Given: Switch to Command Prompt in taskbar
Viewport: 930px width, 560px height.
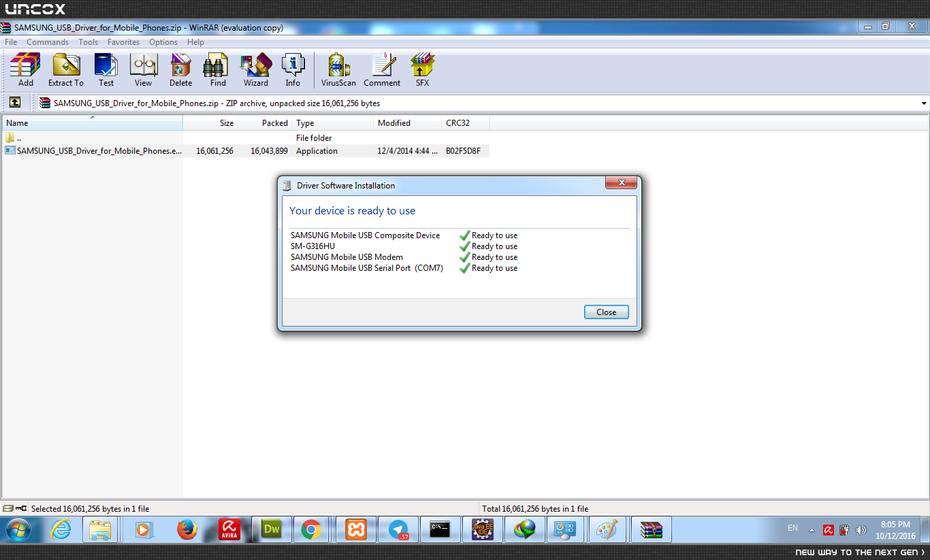Looking at the screenshot, I should [x=440, y=529].
